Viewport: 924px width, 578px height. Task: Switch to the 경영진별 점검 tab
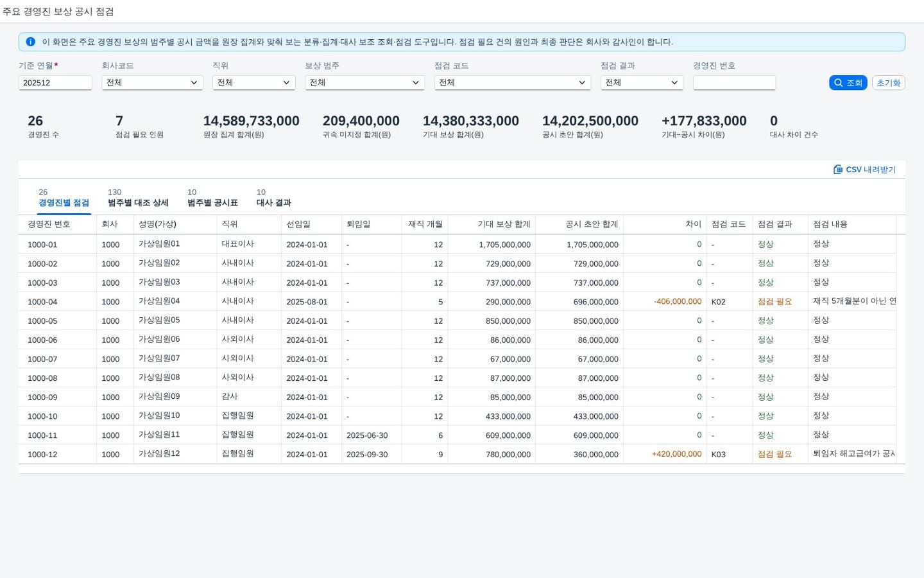64,198
